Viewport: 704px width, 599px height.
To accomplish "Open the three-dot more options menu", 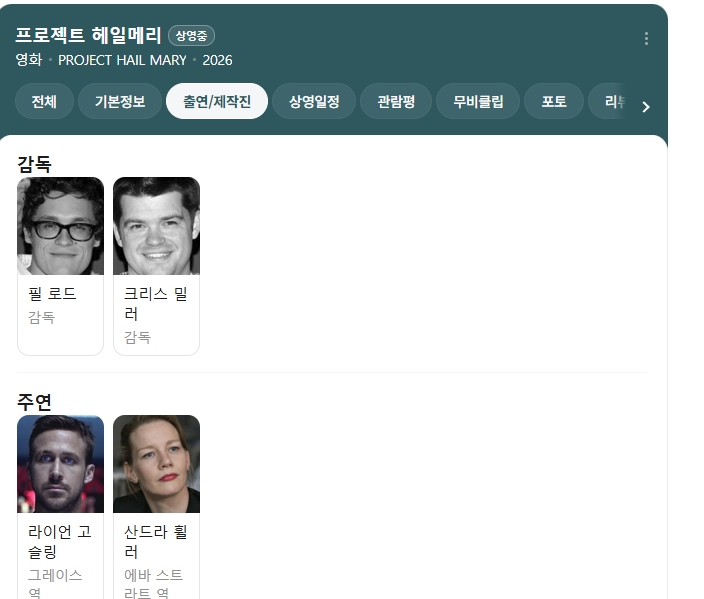I will click(x=646, y=38).
